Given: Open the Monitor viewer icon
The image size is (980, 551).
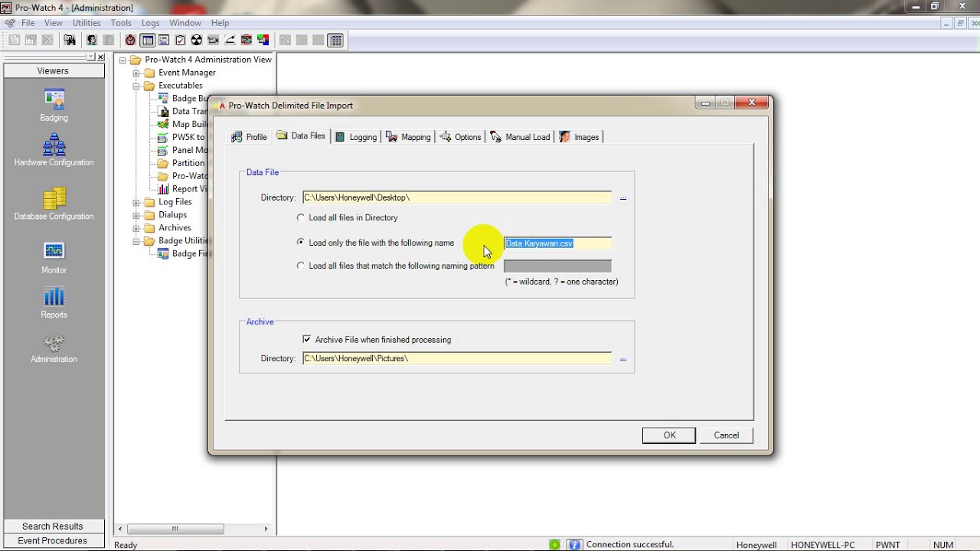Looking at the screenshot, I should pyautogui.click(x=54, y=252).
